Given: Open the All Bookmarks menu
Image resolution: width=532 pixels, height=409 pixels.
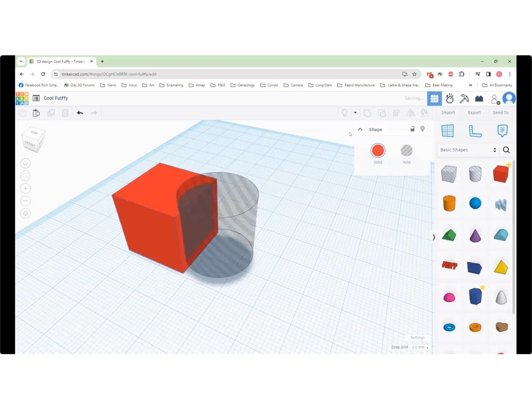Looking at the screenshot, I should coord(497,85).
